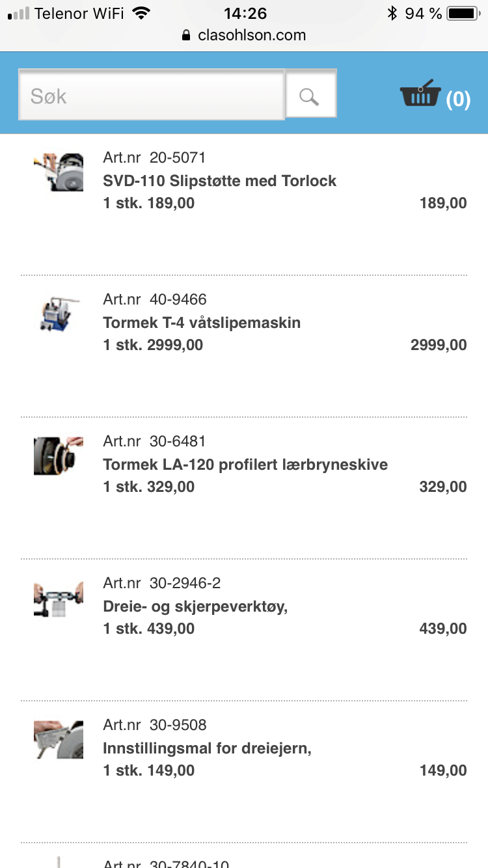488x868 pixels.
Task: Open Dreie- og skjerpeverktøy product thumbnail
Action: (59, 599)
